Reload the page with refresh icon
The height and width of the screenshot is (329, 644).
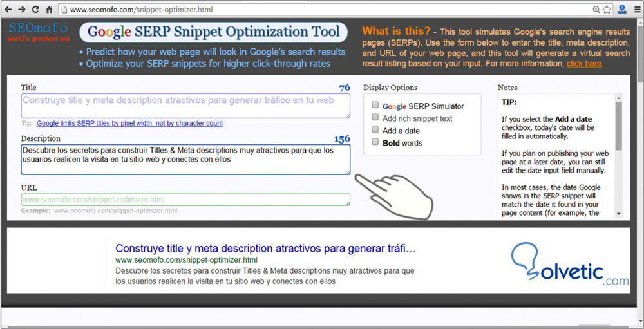[x=35, y=10]
